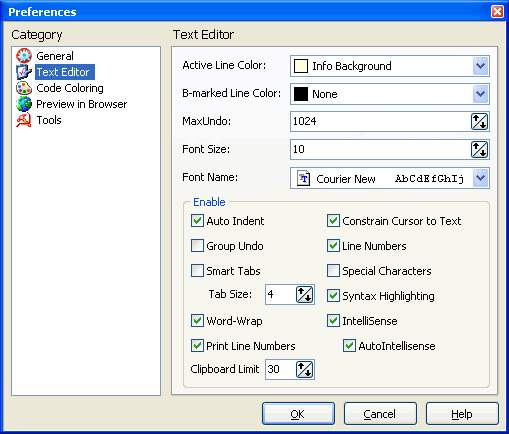Click the Text Editor category icon

point(24,72)
